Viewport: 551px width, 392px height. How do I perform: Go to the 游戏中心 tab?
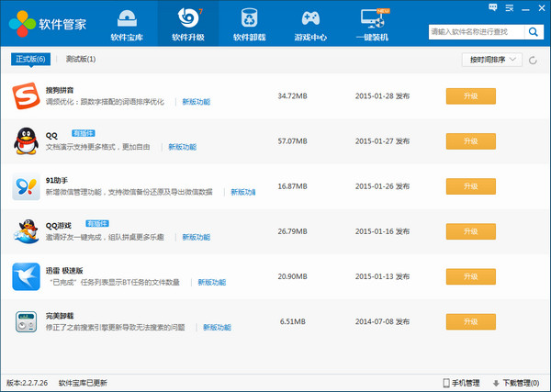click(x=311, y=25)
